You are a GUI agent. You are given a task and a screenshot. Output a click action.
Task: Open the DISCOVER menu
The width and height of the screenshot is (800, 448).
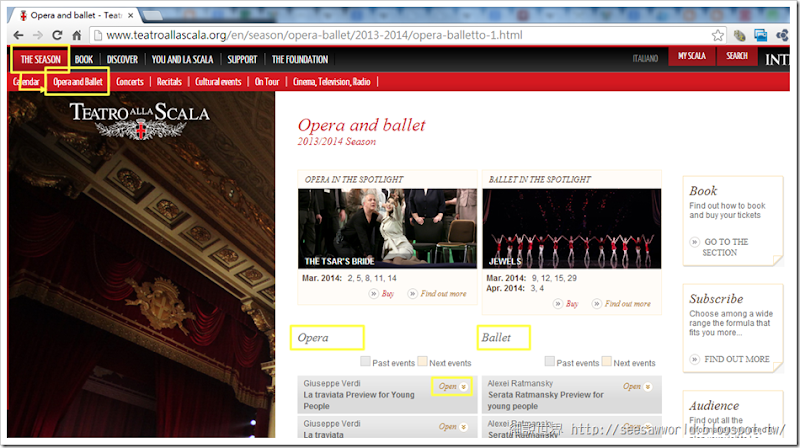coord(122,59)
